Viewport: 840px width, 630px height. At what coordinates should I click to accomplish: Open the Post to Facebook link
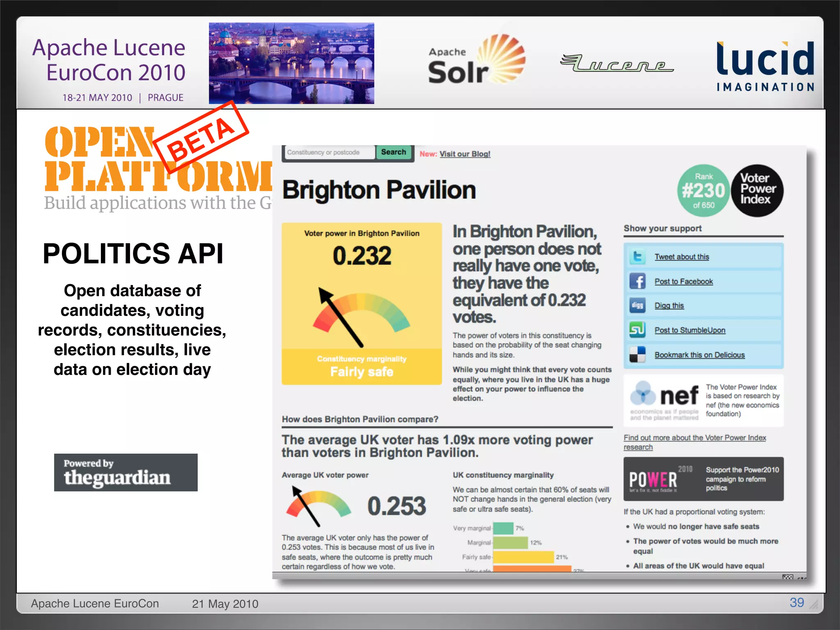point(683,281)
